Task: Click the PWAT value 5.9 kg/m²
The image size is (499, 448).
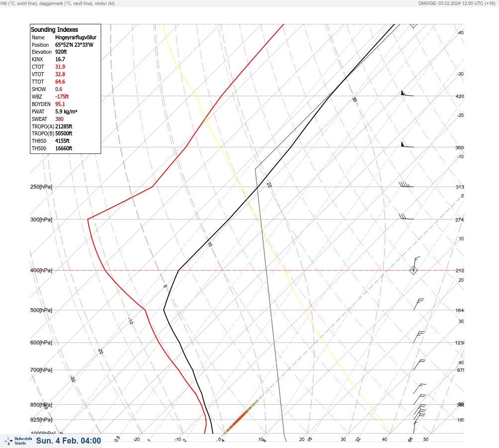Action: 67,112
